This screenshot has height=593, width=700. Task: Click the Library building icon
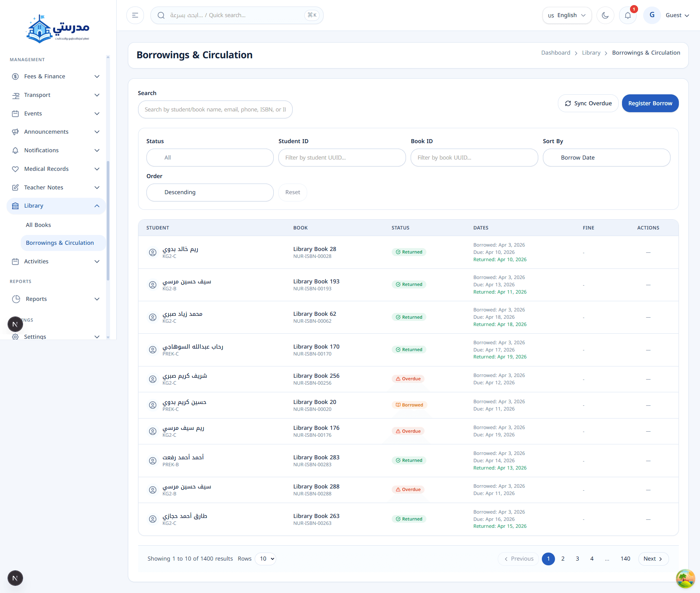tap(15, 206)
